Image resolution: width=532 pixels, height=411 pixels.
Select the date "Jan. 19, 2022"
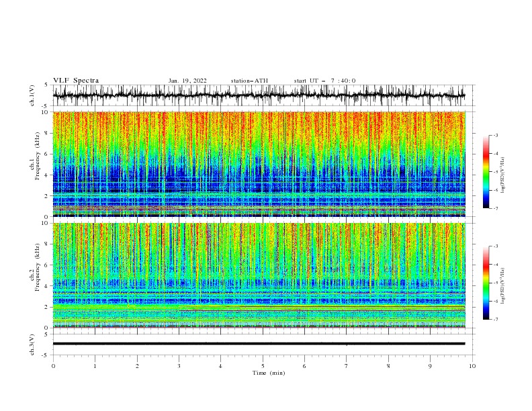tap(187, 81)
